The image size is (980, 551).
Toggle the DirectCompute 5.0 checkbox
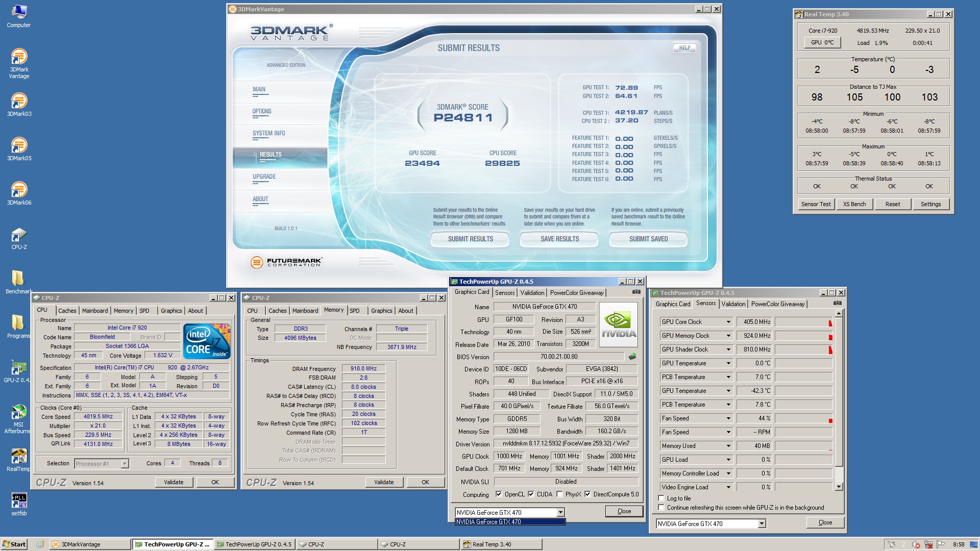coord(587,494)
